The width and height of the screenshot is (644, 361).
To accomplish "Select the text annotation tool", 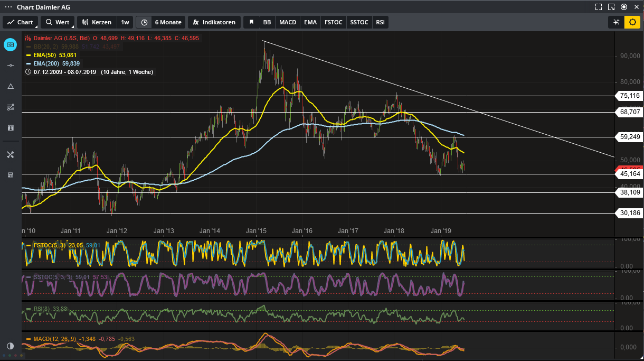I will tap(10, 128).
